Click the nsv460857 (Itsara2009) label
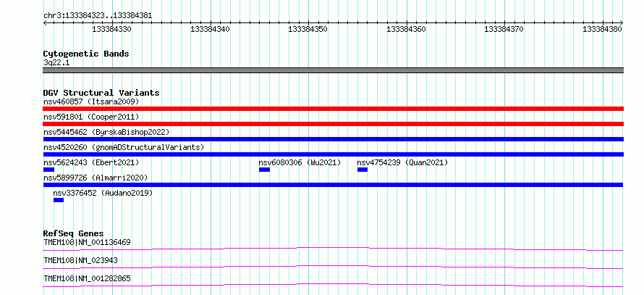This screenshot has height=295, width=644. [x=91, y=101]
